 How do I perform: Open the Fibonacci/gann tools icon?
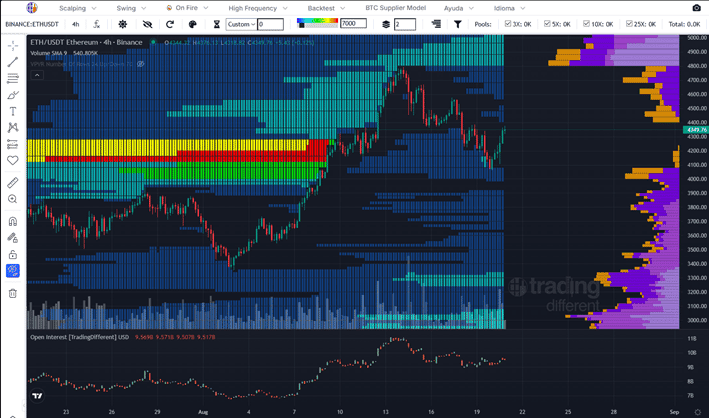[13, 78]
